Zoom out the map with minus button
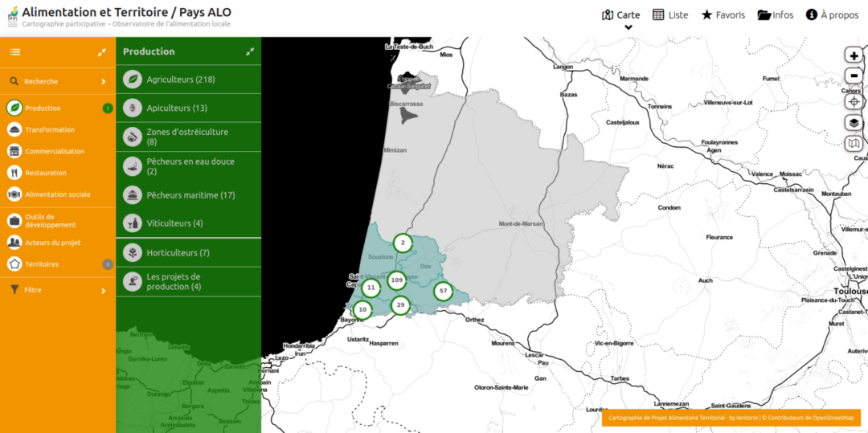This screenshot has width=868, height=433. pyautogui.click(x=854, y=76)
